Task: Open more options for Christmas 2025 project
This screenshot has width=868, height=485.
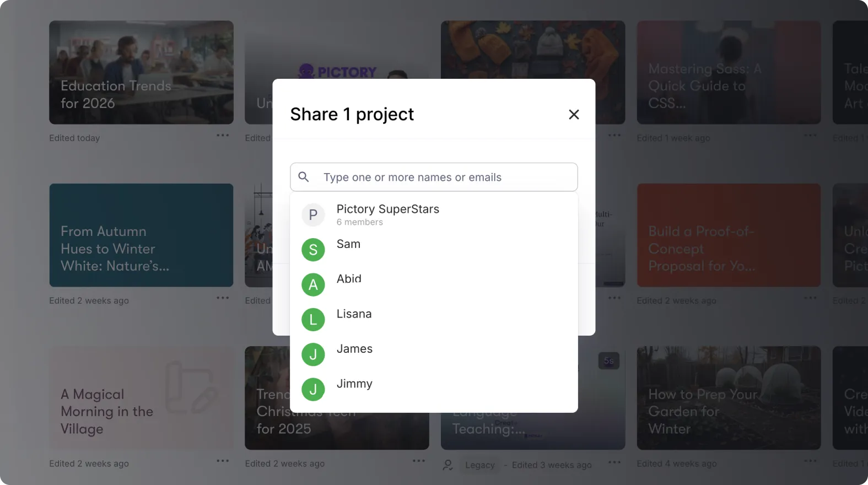Action: [x=419, y=461]
